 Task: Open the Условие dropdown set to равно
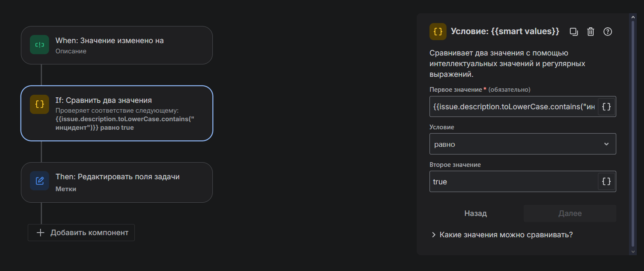click(x=516, y=144)
